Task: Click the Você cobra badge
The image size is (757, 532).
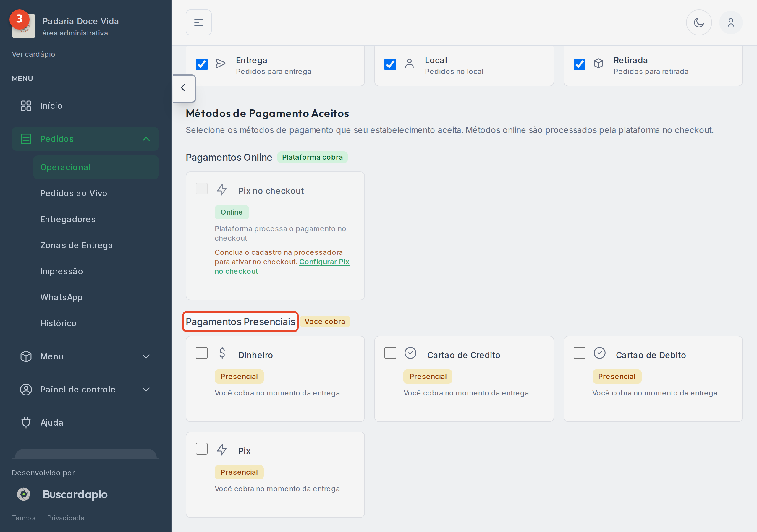Action: tap(325, 321)
